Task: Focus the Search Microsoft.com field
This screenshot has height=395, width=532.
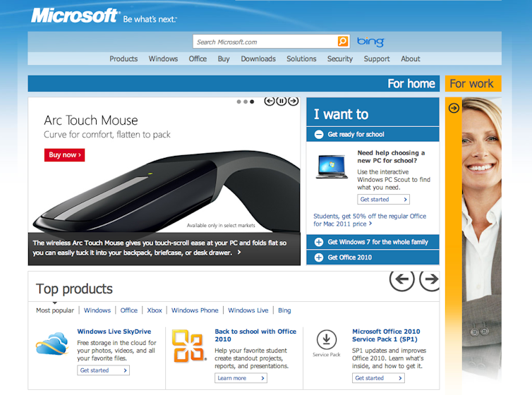Action: (265, 42)
